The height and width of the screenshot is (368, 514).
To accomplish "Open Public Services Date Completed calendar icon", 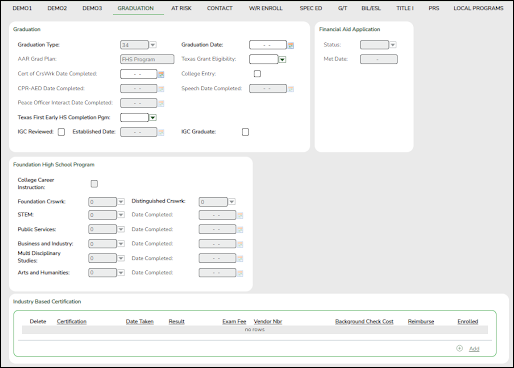I will [x=240, y=230].
